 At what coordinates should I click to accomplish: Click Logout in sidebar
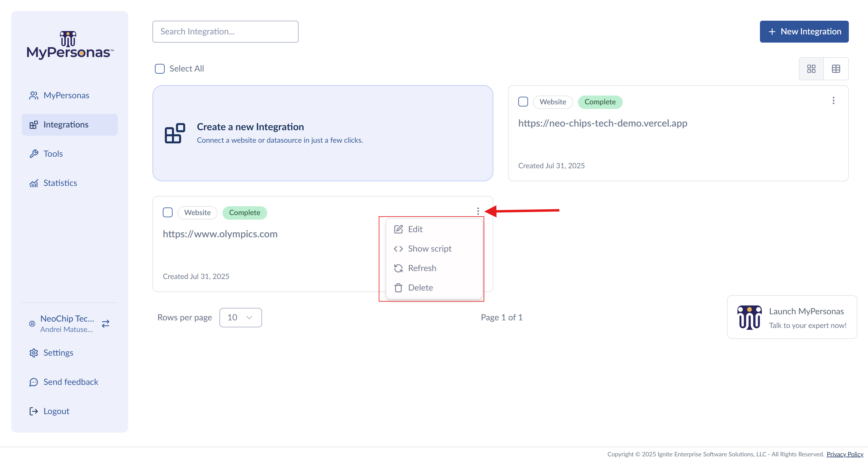pyautogui.click(x=69, y=411)
